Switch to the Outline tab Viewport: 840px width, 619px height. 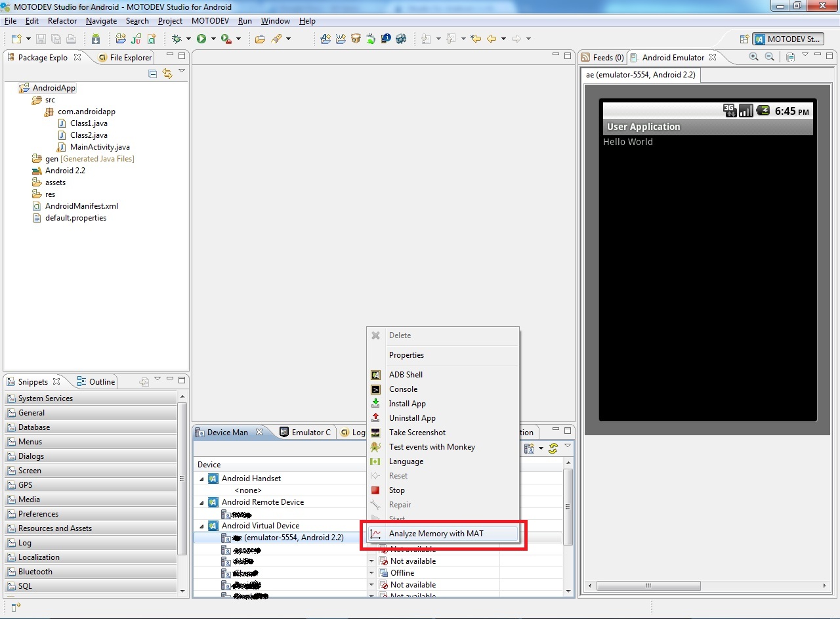pyautogui.click(x=96, y=381)
